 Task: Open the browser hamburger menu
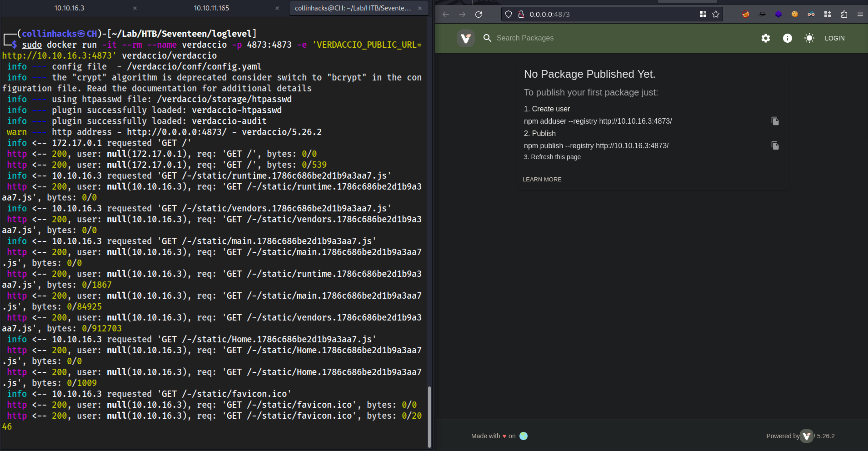pyautogui.click(x=860, y=15)
